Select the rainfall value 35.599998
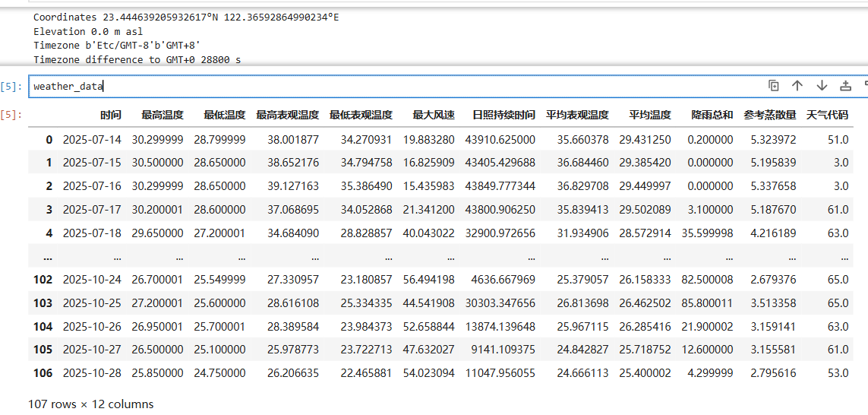Viewport: 868px width, 415px height. coord(707,233)
